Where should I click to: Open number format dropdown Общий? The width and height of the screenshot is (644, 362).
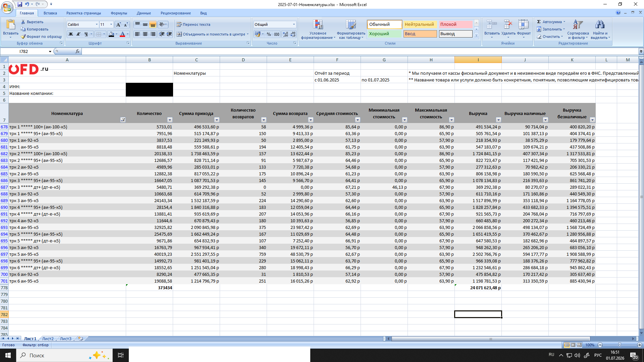point(294,24)
